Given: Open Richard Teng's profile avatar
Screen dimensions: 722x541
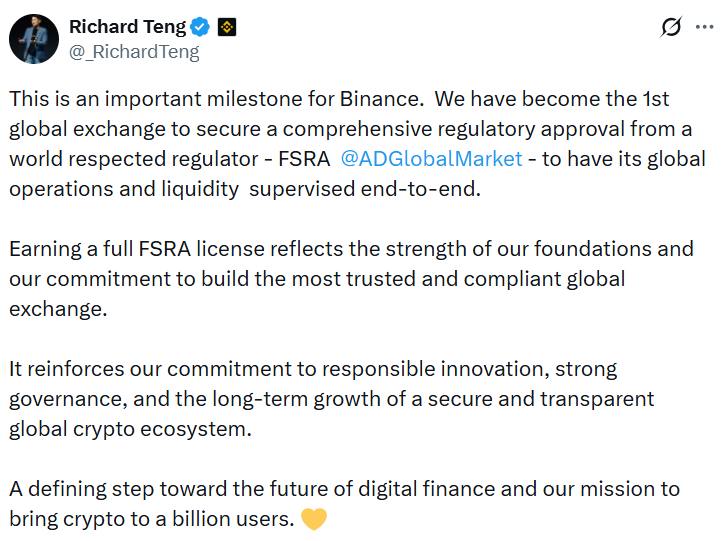Looking at the screenshot, I should coord(33,39).
